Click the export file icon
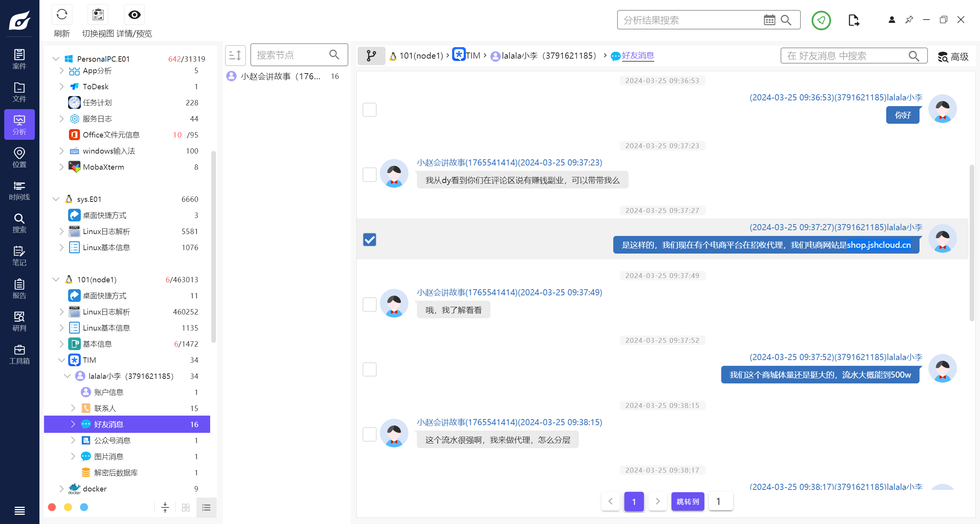This screenshot has height=524, width=980. click(853, 20)
